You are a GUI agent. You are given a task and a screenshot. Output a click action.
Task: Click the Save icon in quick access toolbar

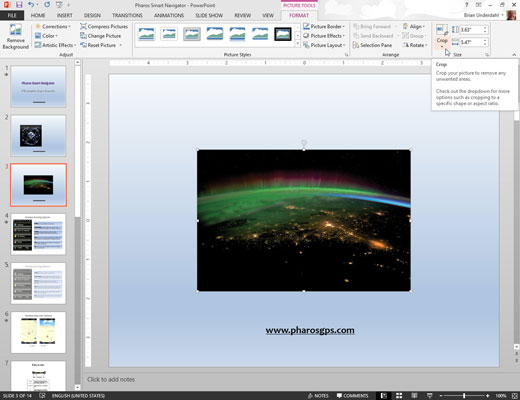[19, 5]
